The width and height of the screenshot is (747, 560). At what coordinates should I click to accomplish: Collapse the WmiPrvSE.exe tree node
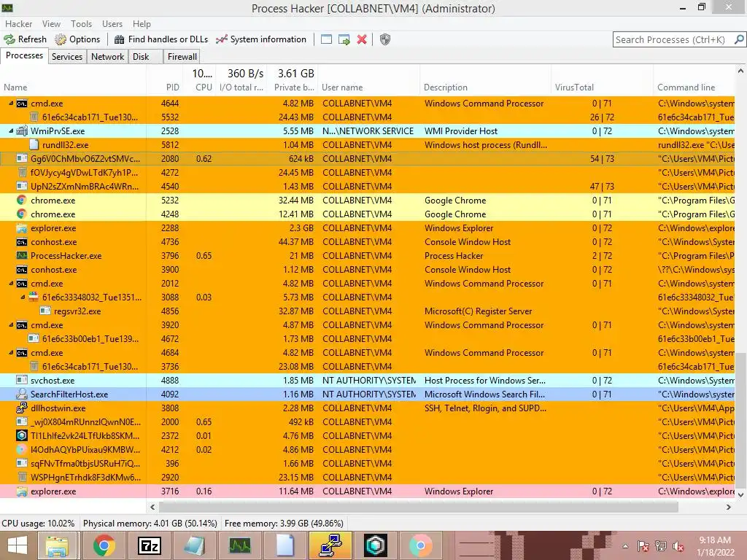[x=11, y=131]
